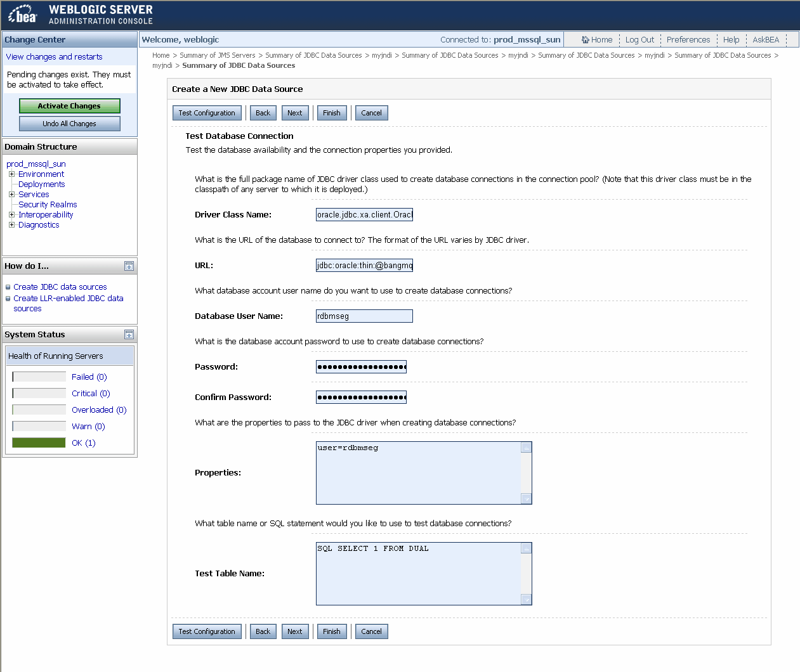The width and height of the screenshot is (800, 672).
Task: Log Out from the console
Action: 639,39
